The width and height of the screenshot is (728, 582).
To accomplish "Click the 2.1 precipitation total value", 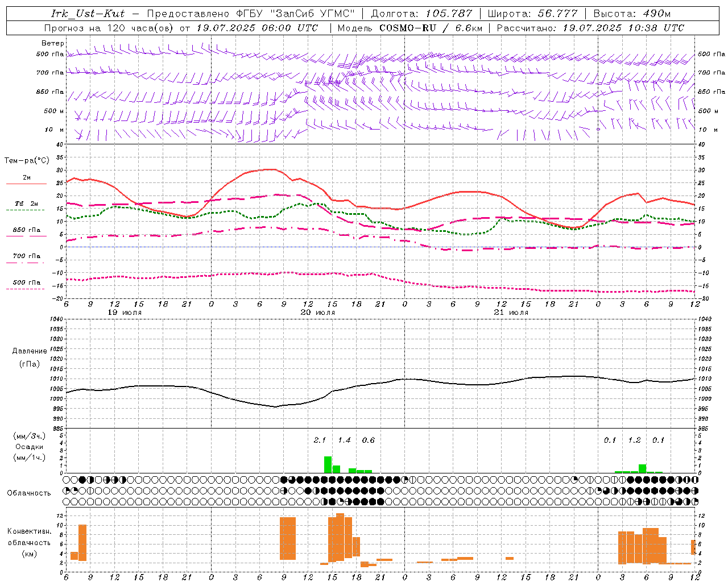I will click(x=320, y=440).
